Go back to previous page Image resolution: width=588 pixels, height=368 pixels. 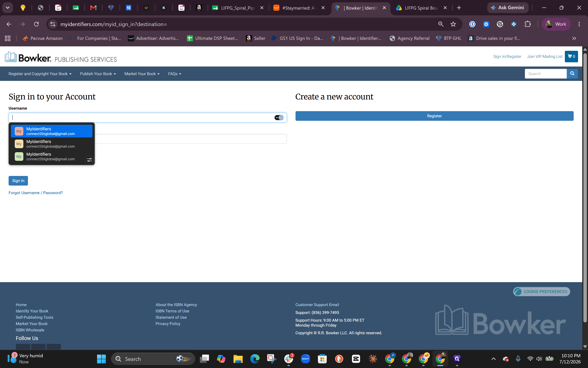pyautogui.click(x=9, y=24)
